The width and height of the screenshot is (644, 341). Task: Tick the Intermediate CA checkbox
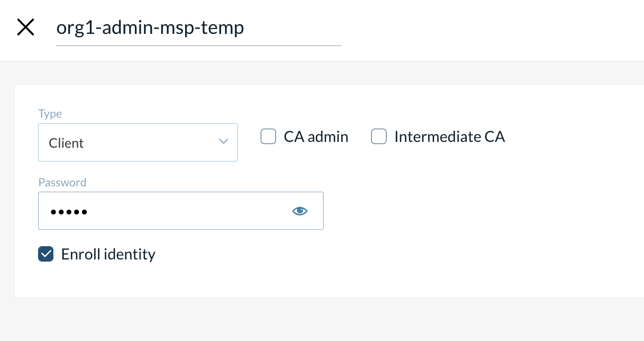coord(379,137)
